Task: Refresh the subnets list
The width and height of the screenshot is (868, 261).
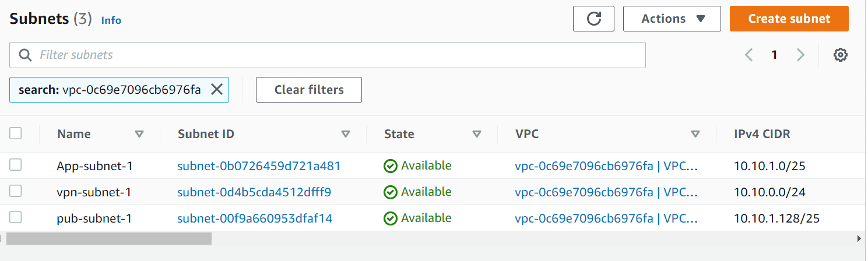Action: 593,19
